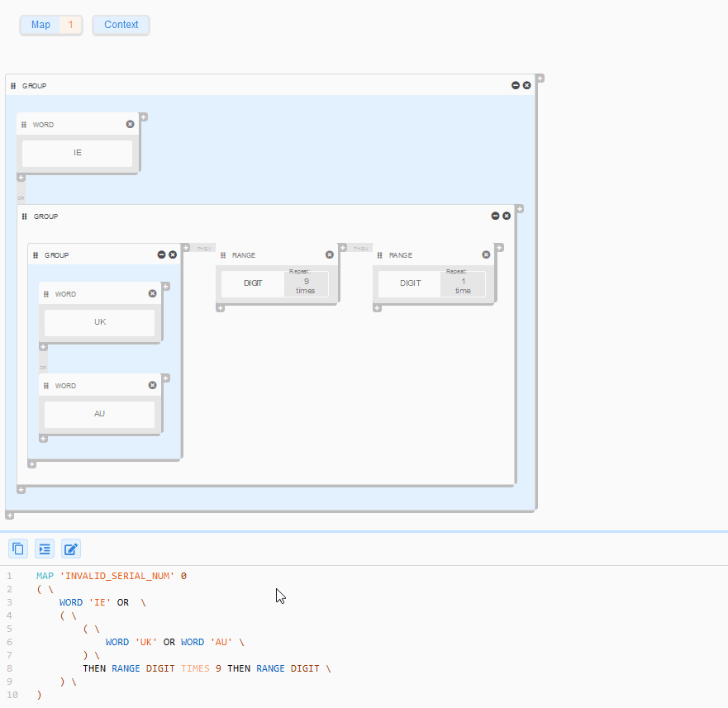Click the edit code pencil icon
The height and width of the screenshot is (708, 728).
tap(71, 549)
